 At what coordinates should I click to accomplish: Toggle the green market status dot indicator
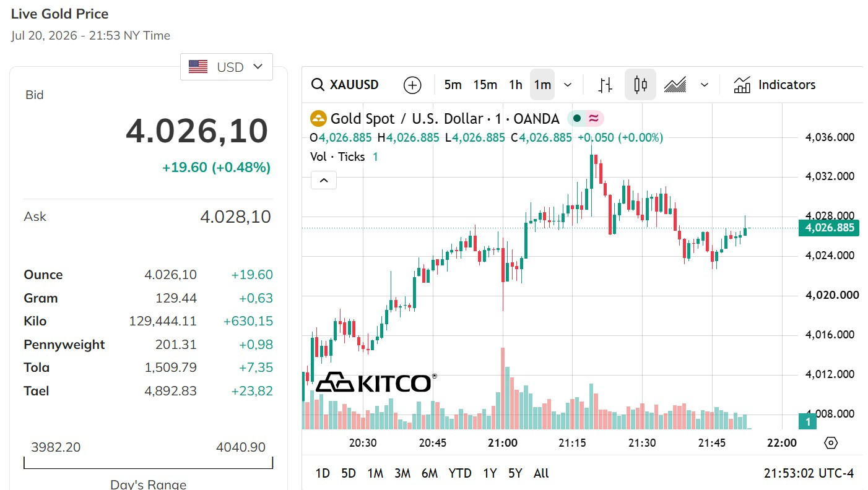[577, 119]
